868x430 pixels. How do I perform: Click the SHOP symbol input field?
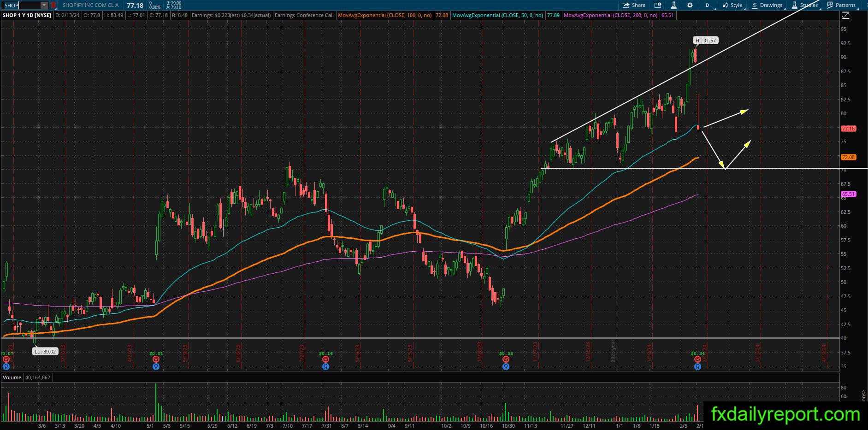point(22,5)
